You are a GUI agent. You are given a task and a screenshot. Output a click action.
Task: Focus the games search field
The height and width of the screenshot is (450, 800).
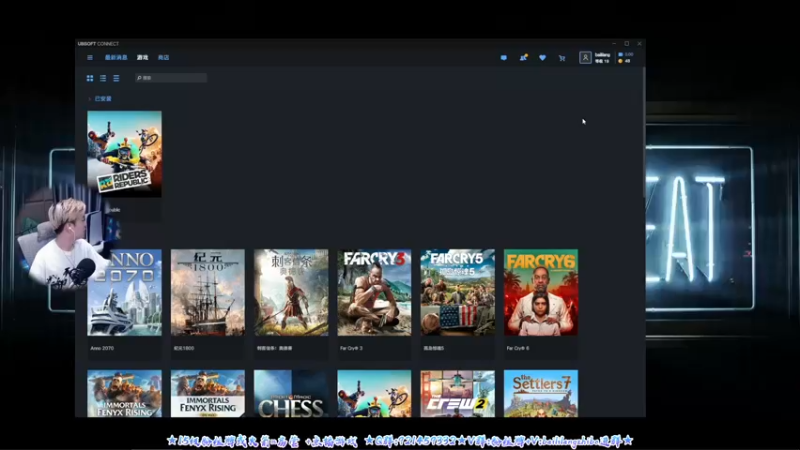pyautogui.click(x=171, y=78)
